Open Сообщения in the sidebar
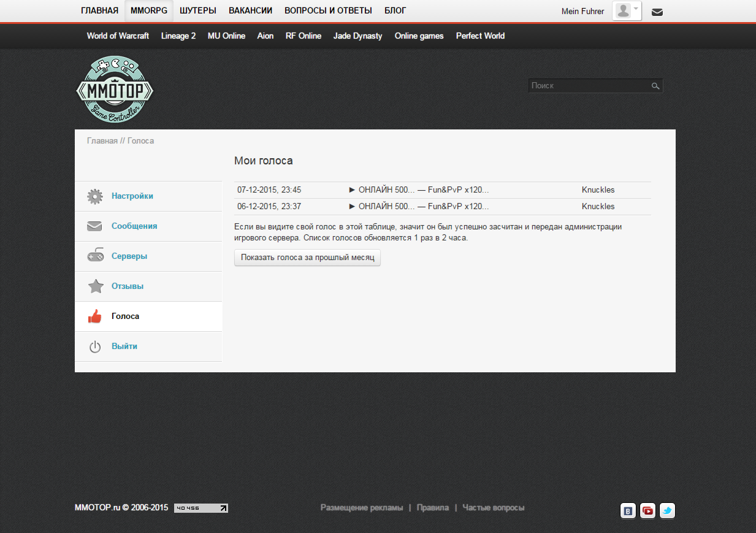The image size is (756, 533). pyautogui.click(x=134, y=226)
